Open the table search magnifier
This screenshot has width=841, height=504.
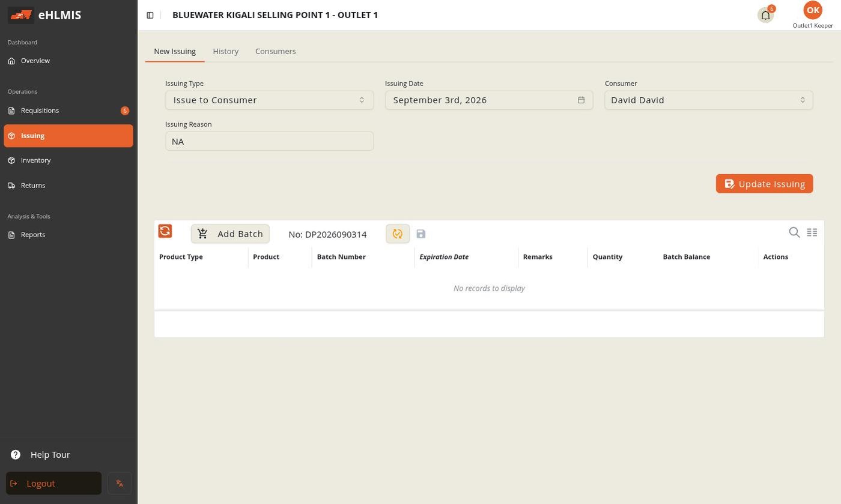coord(794,232)
